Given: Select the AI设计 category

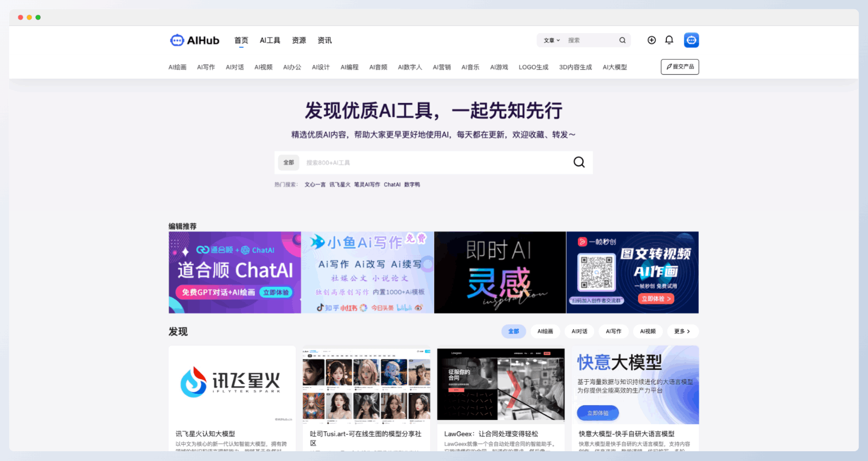Looking at the screenshot, I should pyautogui.click(x=321, y=67).
